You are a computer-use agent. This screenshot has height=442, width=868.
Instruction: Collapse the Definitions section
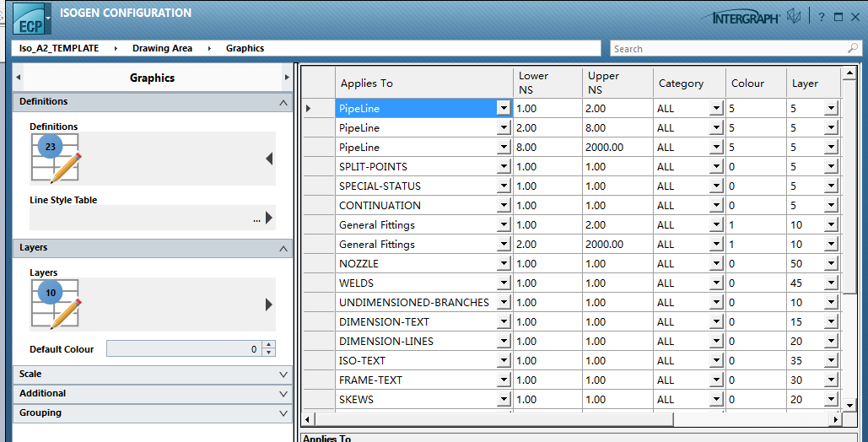283,102
